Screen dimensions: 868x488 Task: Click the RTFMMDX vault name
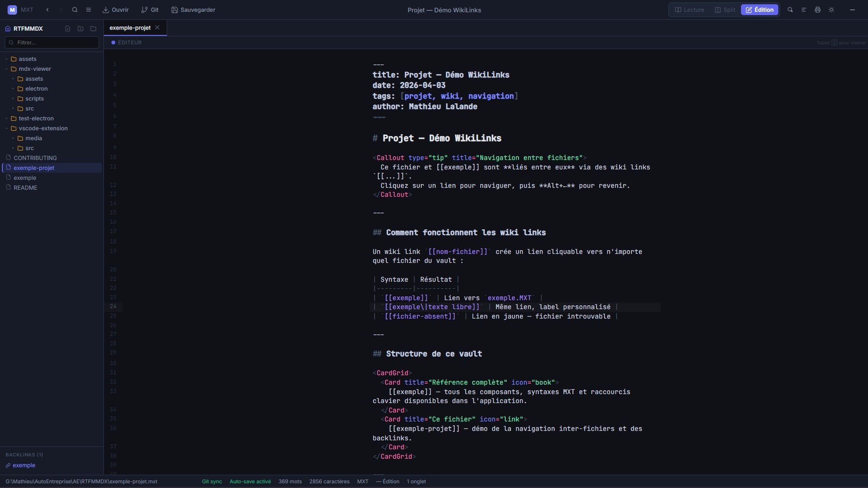coord(28,29)
